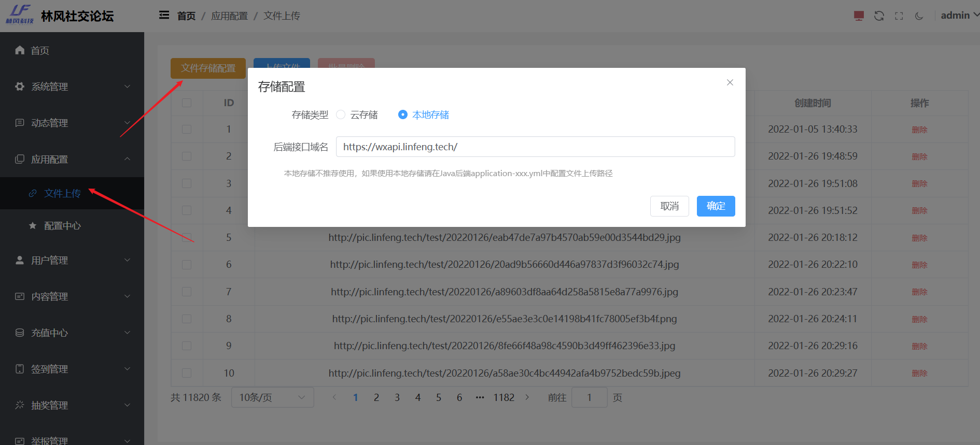
Task: Delete the row with ID 7
Action: (919, 292)
